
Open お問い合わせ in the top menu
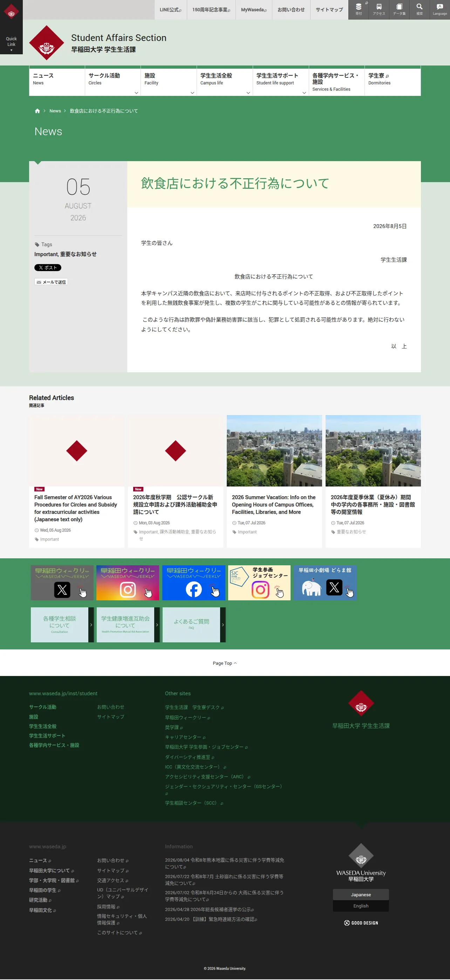click(x=291, y=9)
